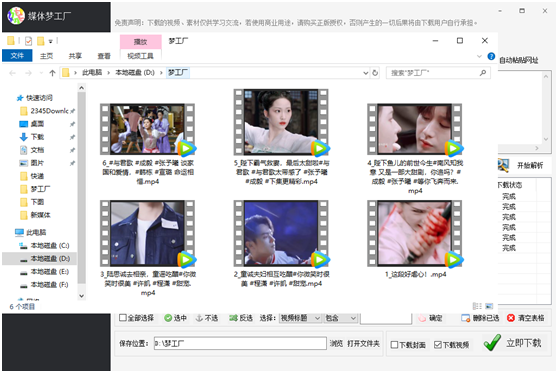
Task: Click customize quick access toolbar arrow
Action: click(51, 41)
